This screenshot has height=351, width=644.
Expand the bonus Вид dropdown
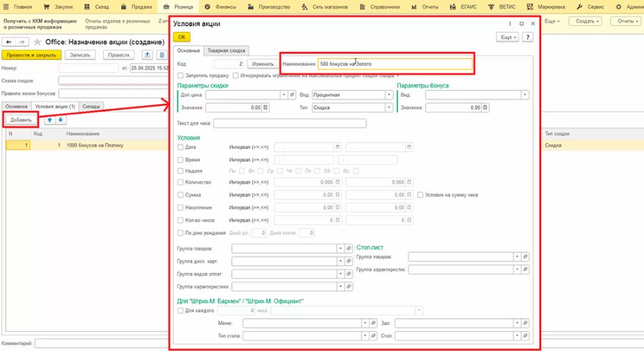[x=525, y=95]
